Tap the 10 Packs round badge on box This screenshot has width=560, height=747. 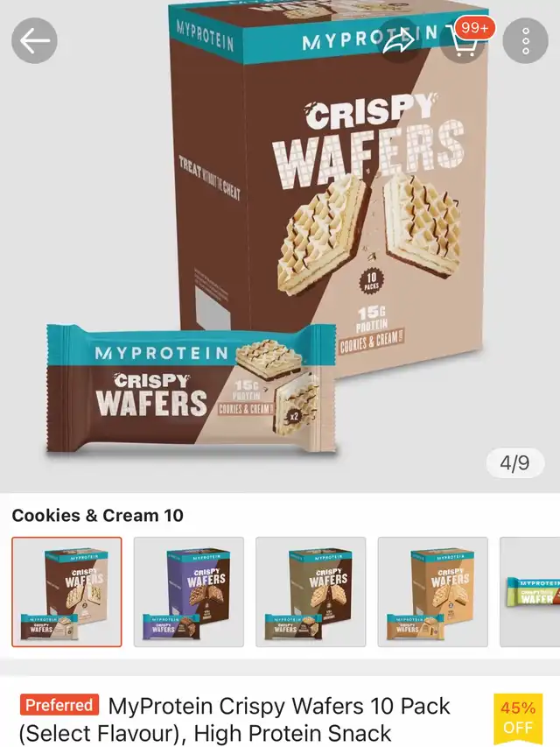[371, 281]
